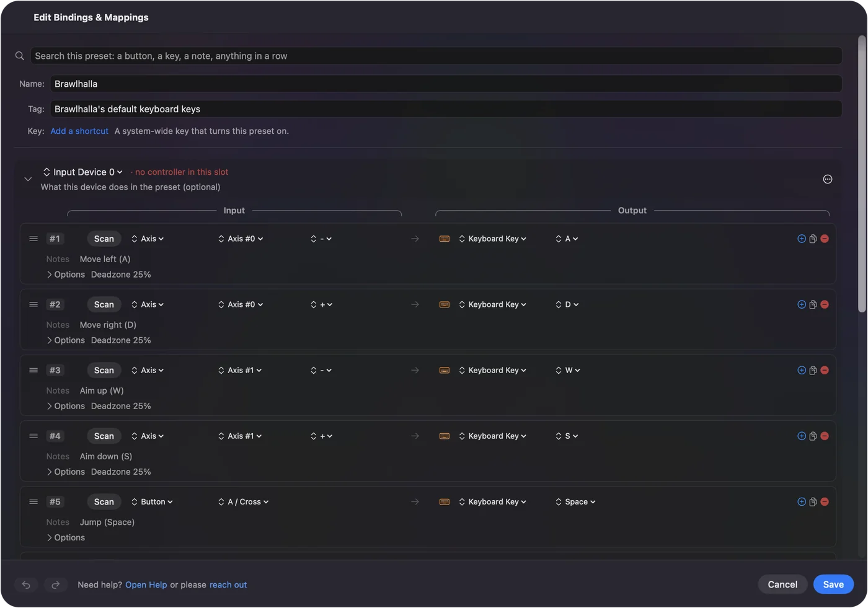868x608 pixels.
Task: Expand Options under row #5 Jump
Action: click(x=66, y=537)
